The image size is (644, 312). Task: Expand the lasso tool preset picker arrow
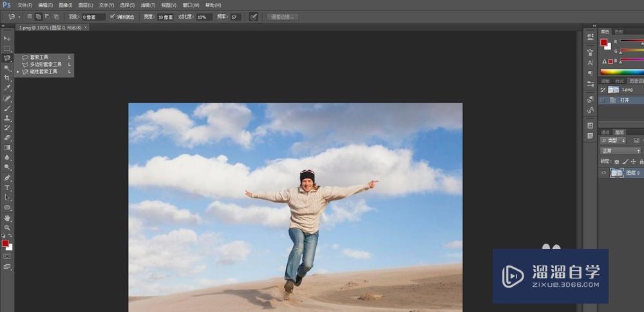click(19, 17)
